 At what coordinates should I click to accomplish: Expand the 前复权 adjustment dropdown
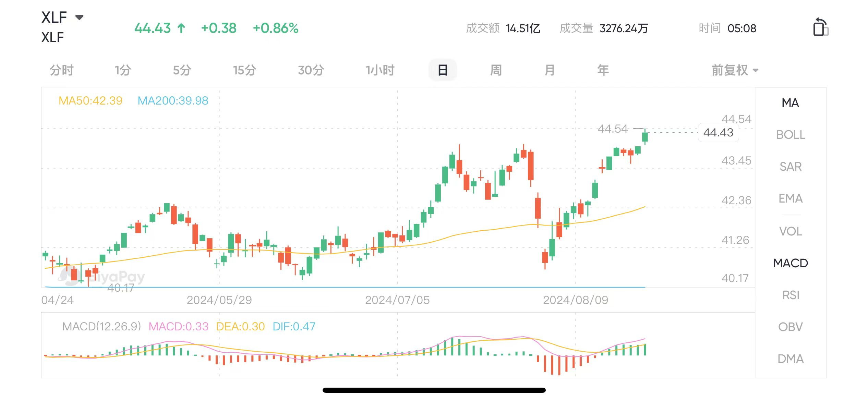pyautogui.click(x=735, y=70)
